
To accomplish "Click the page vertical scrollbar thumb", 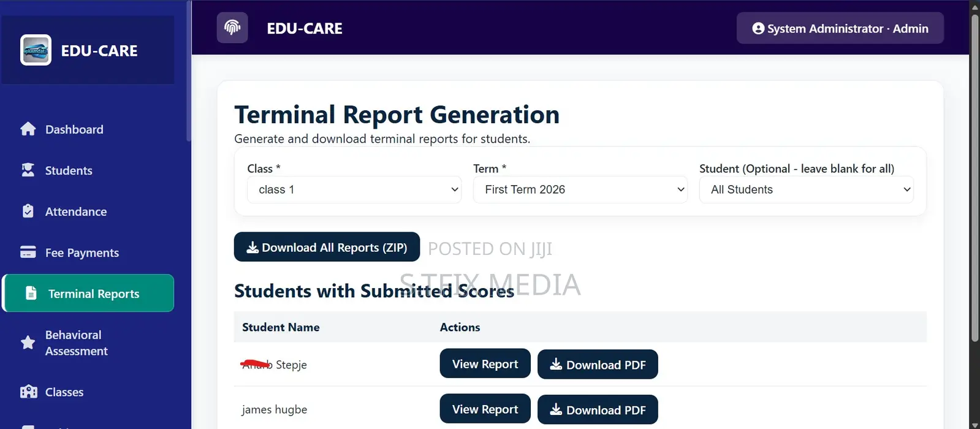I will pyautogui.click(x=974, y=178).
